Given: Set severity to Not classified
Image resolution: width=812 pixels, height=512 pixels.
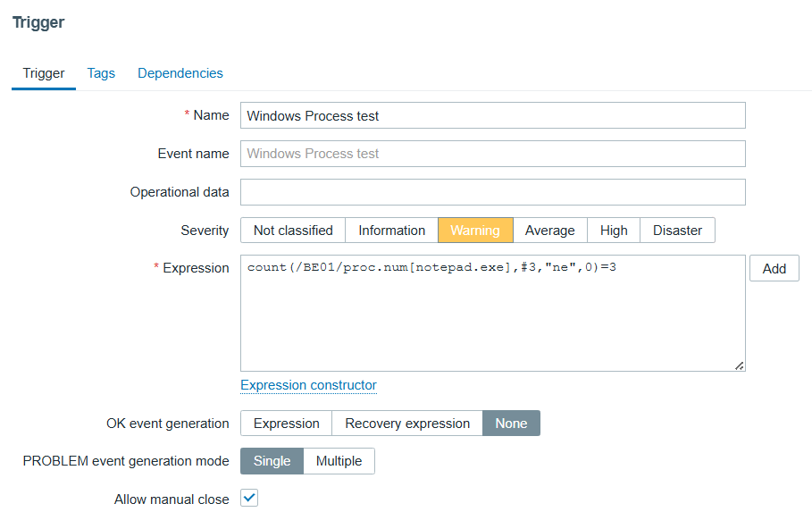Looking at the screenshot, I should (293, 231).
